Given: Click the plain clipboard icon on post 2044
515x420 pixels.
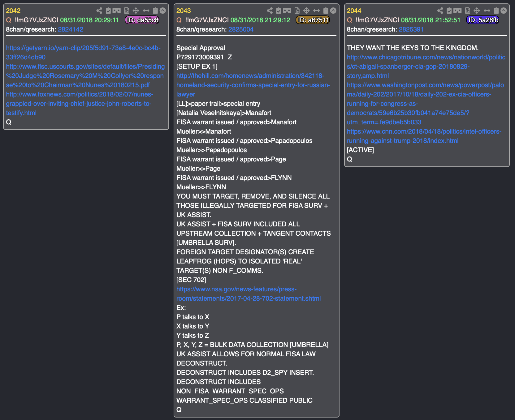Looking at the screenshot, I should click(x=496, y=11).
